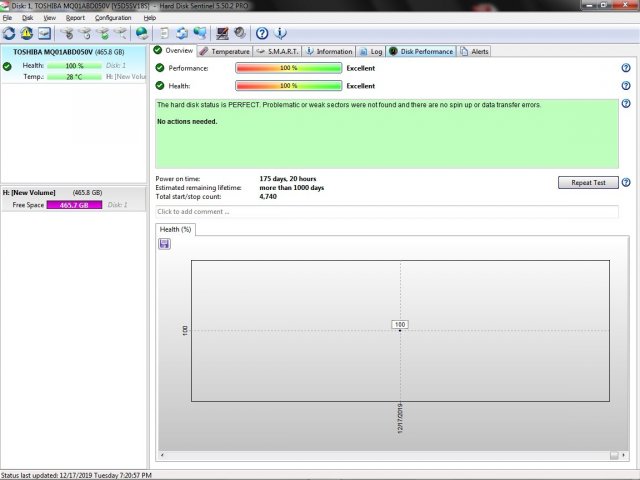Click the help icon next to Repeat Test
The image size is (640, 480).
pos(626,183)
